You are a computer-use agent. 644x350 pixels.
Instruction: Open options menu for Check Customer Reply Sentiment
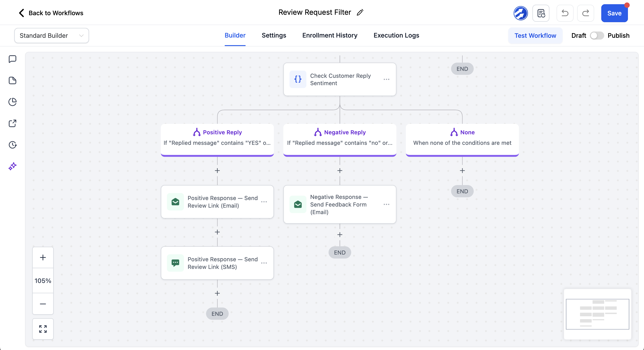click(x=386, y=79)
